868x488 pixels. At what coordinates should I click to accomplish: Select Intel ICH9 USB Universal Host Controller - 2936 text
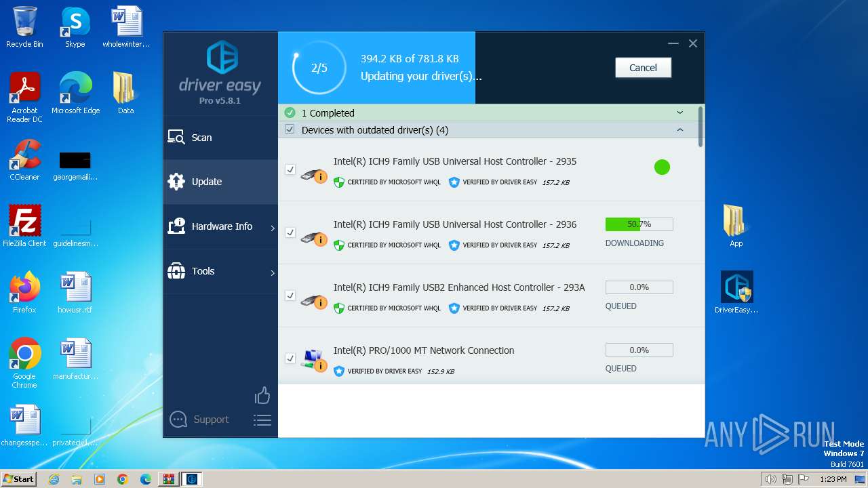[455, 224]
